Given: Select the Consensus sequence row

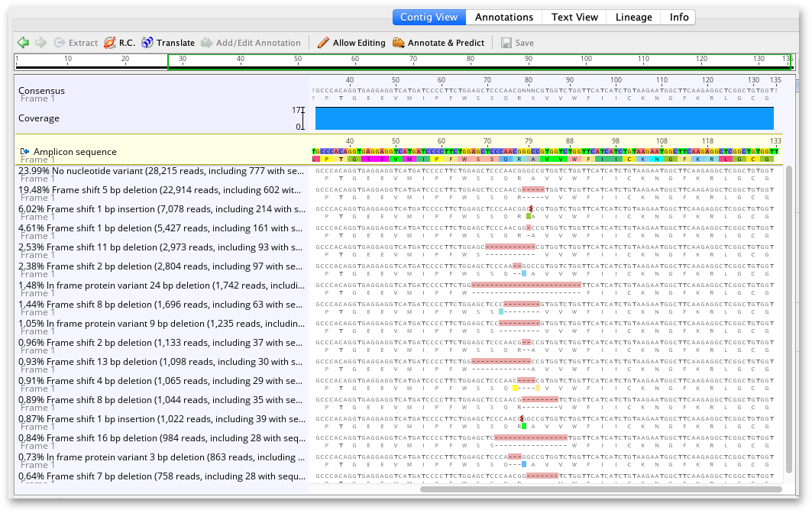Looking at the screenshot, I should pyautogui.click(x=41, y=91).
